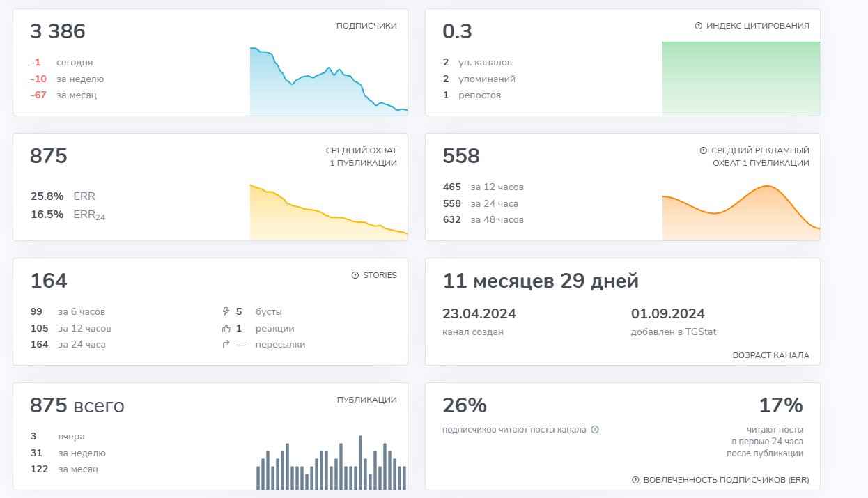Click the thumbs-up реакции icon
Image resolution: width=868 pixels, height=498 pixels.
(x=225, y=328)
